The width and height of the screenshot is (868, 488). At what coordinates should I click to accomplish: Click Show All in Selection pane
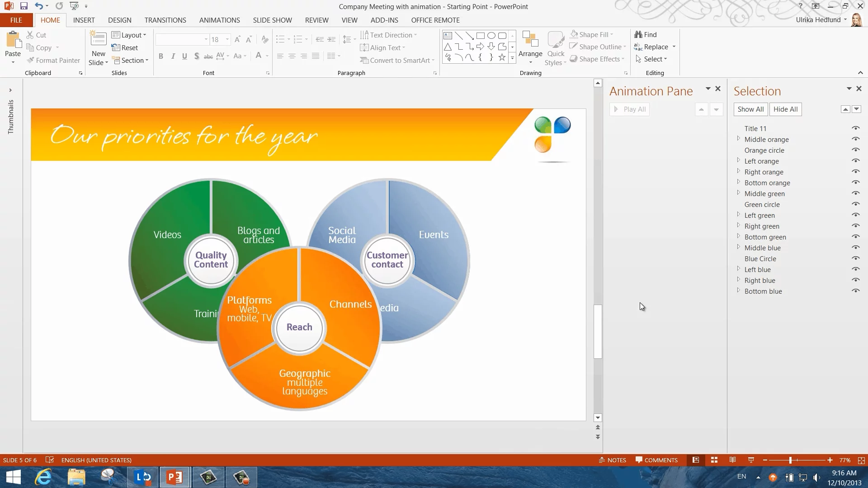[750, 109]
